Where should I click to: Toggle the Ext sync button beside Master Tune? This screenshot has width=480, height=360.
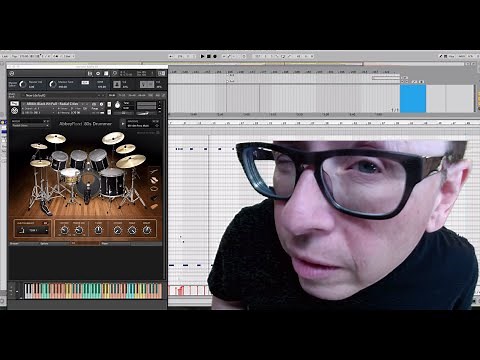[x=85, y=82]
